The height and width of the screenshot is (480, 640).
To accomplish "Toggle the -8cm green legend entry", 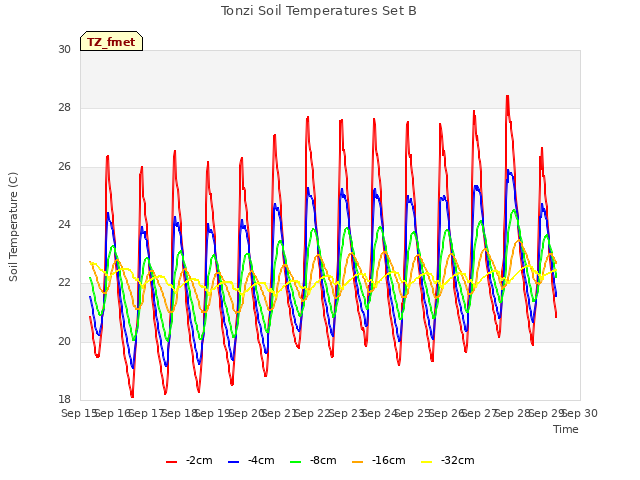I will (313, 461).
